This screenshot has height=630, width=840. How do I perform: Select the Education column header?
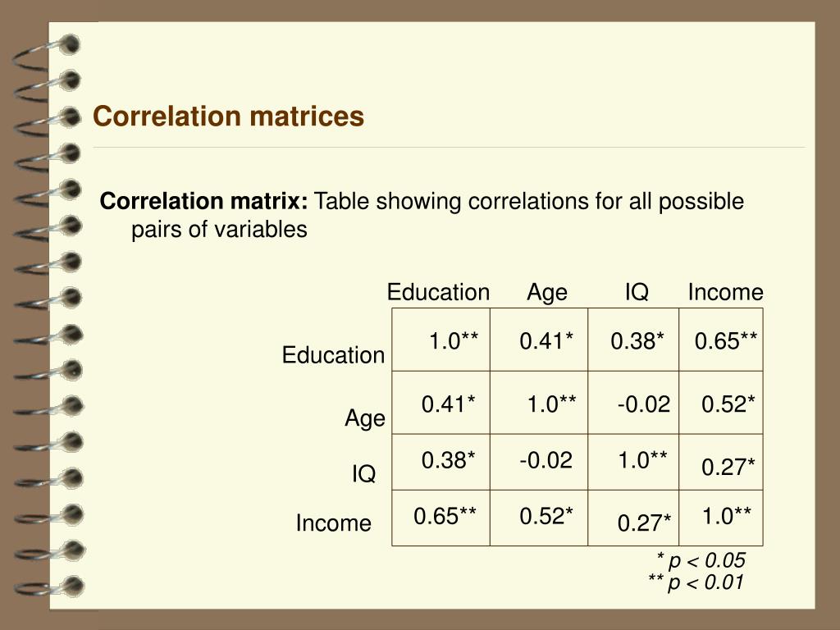[x=438, y=293]
